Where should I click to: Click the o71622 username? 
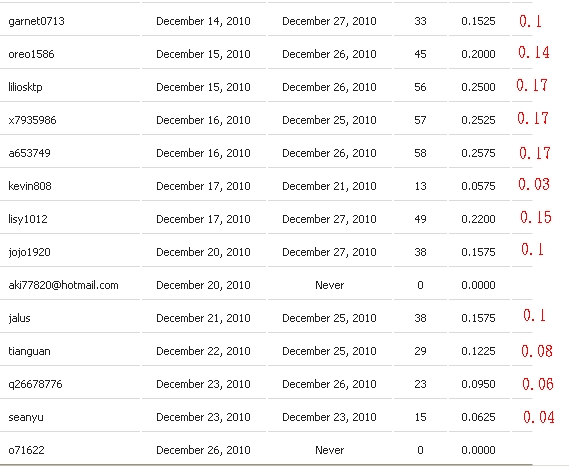(26, 450)
